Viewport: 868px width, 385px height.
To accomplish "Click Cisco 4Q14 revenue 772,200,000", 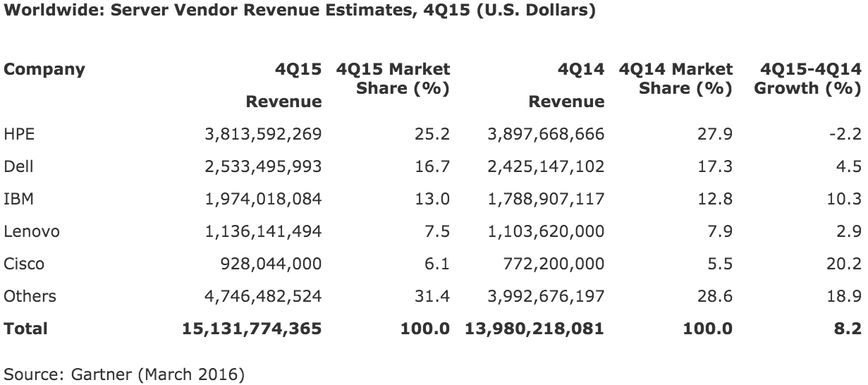I will coord(554,264).
